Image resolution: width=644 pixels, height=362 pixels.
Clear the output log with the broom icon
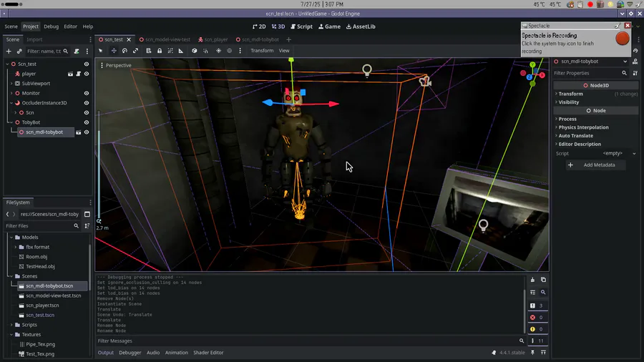click(x=532, y=280)
